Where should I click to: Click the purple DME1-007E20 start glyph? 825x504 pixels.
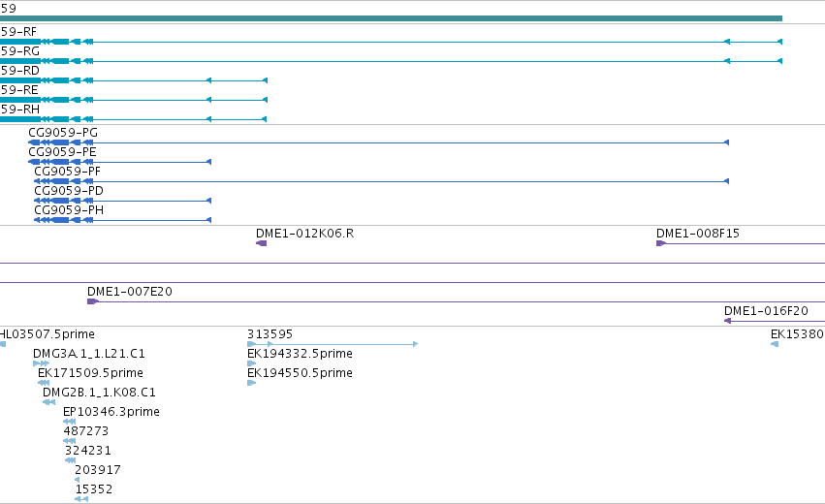(93, 301)
